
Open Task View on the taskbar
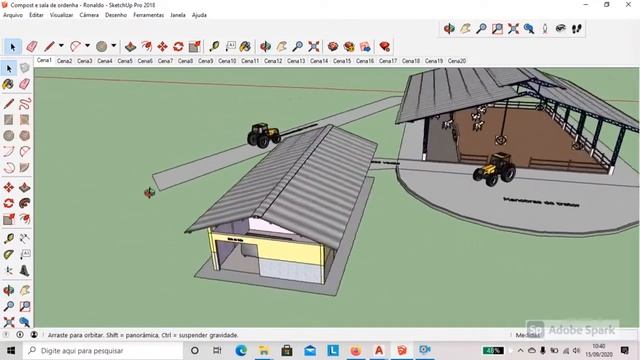coord(217,351)
